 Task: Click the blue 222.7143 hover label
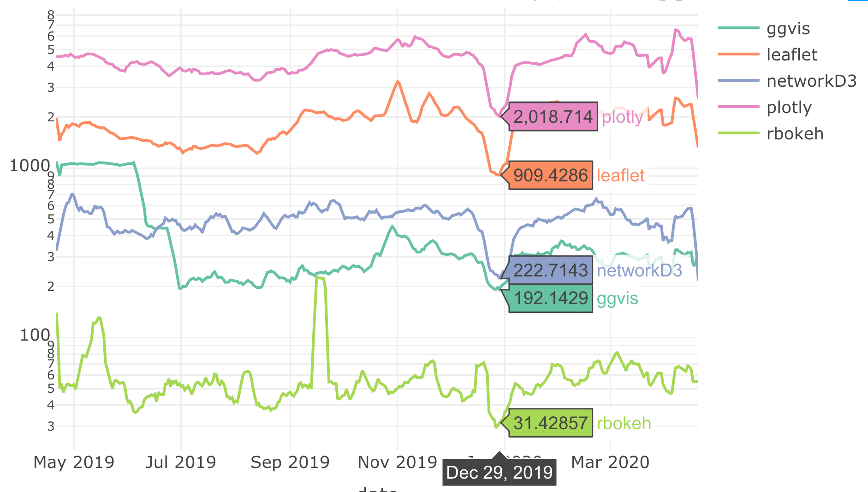click(550, 270)
